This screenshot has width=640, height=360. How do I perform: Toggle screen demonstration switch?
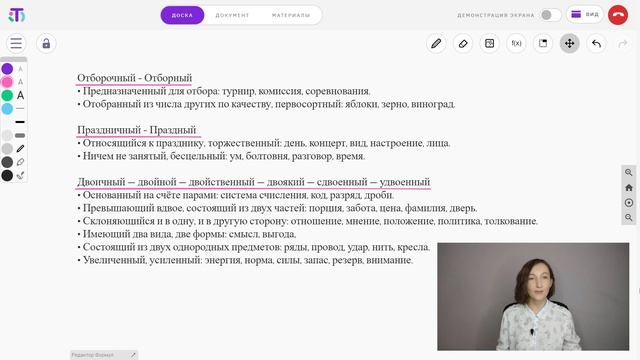(x=551, y=15)
